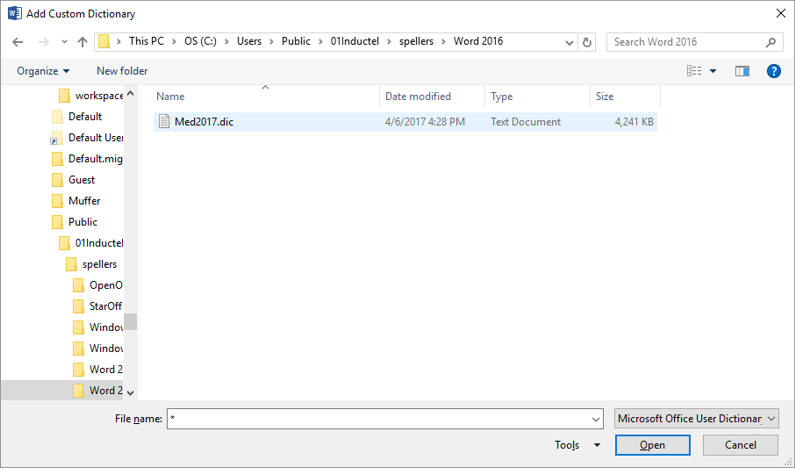Image resolution: width=795 pixels, height=468 pixels.
Task: Toggle the preview pane icon
Action: click(x=742, y=71)
